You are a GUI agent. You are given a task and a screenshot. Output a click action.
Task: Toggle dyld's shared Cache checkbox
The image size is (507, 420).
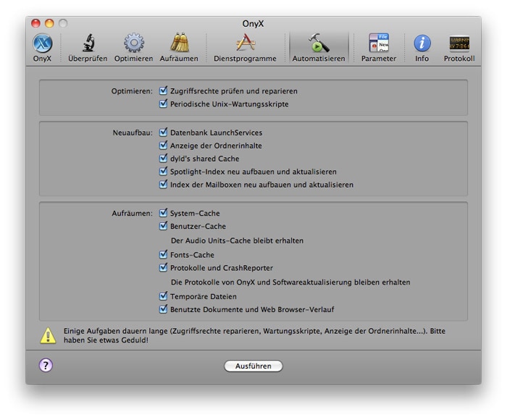click(163, 158)
